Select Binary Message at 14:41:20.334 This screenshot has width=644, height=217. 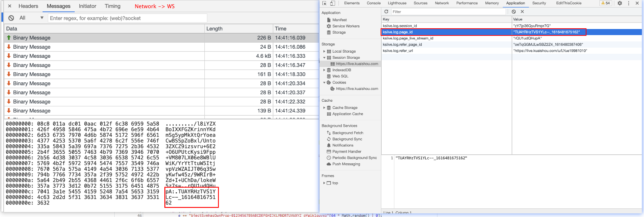[x=162, y=83]
